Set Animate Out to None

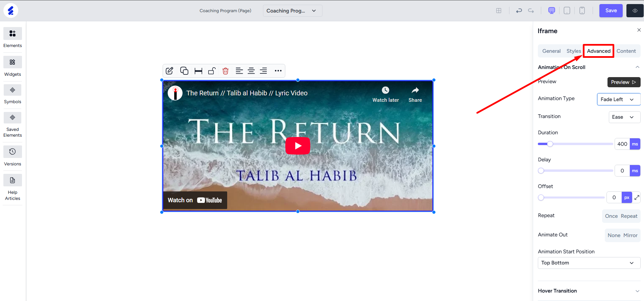pos(614,235)
